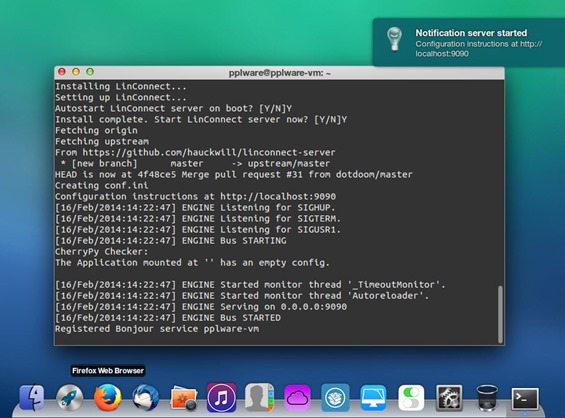Click the terminal vertical scrollbar handle

500,314
